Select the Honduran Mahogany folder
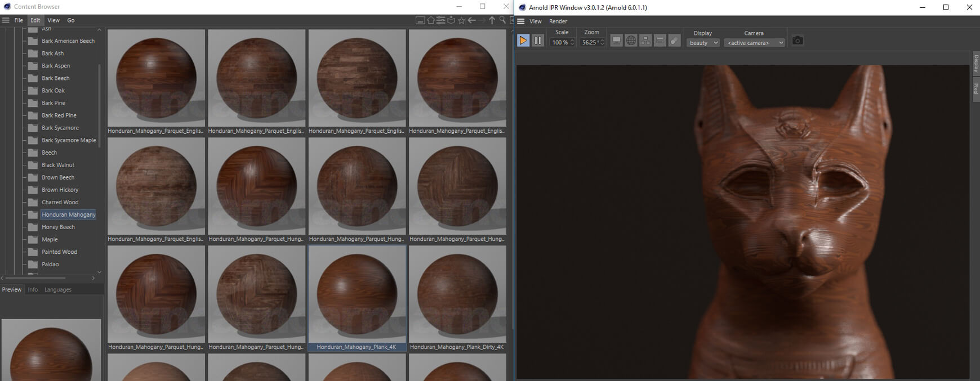 tap(68, 214)
